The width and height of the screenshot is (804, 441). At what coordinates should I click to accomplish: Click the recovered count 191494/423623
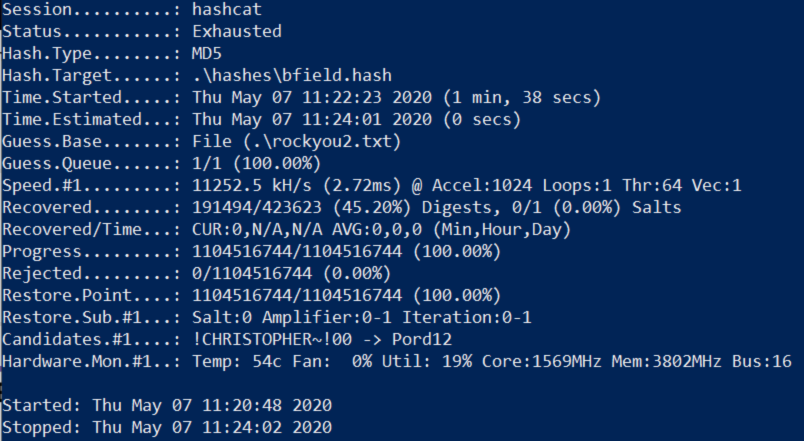[x=257, y=208]
